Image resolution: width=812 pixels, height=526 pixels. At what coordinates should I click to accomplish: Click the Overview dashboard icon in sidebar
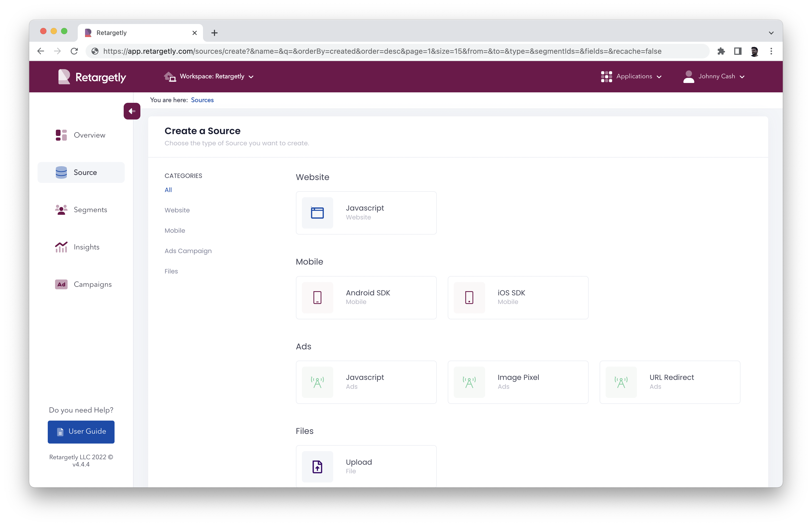click(61, 135)
